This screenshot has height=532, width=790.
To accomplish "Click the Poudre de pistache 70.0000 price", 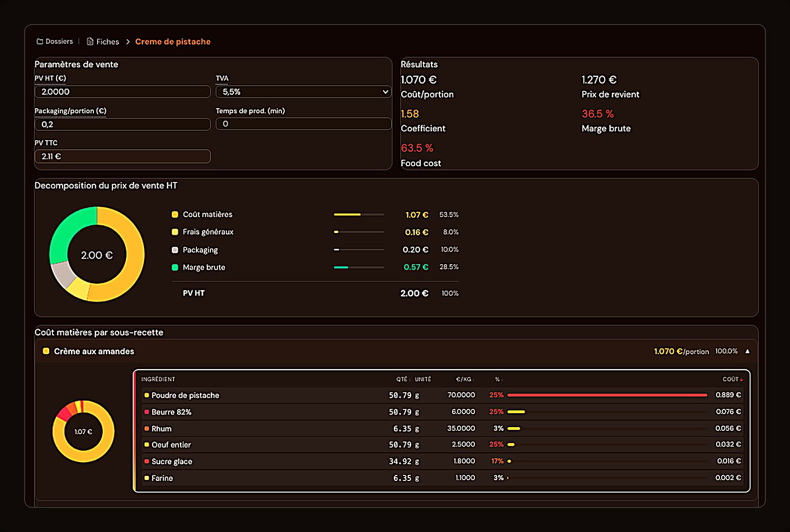I will click(461, 395).
